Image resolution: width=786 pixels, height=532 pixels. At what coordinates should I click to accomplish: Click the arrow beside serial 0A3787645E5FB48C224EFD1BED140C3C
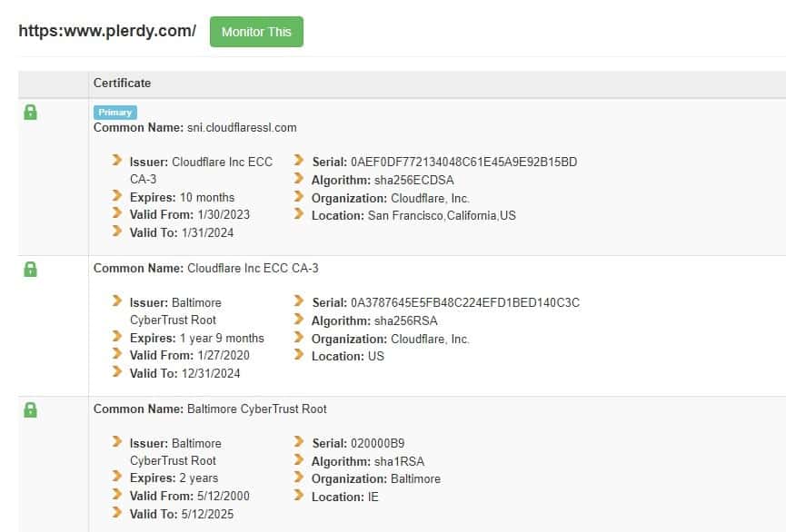tap(299, 301)
